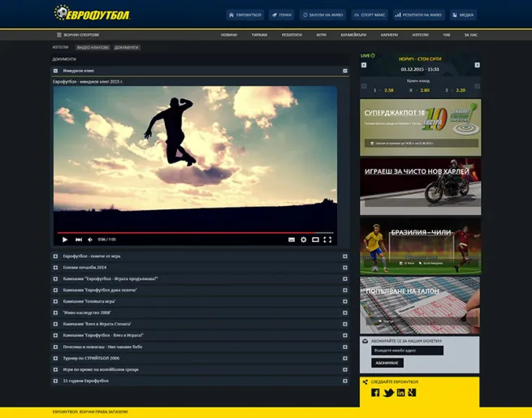Go to ИГРИ menu item
This screenshot has height=418, width=532.
coord(322,35)
